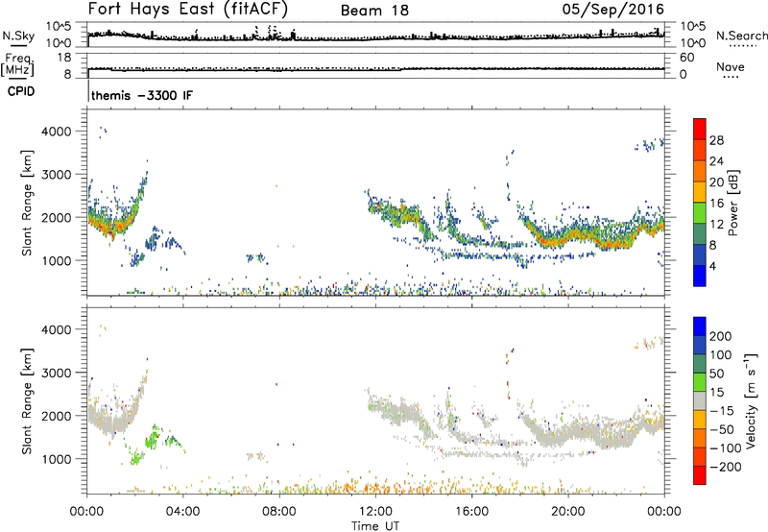Click 'Slant Range [km]' label of velocity panel
Image resolution: width=768 pixels, height=532 pixels.
[27, 400]
